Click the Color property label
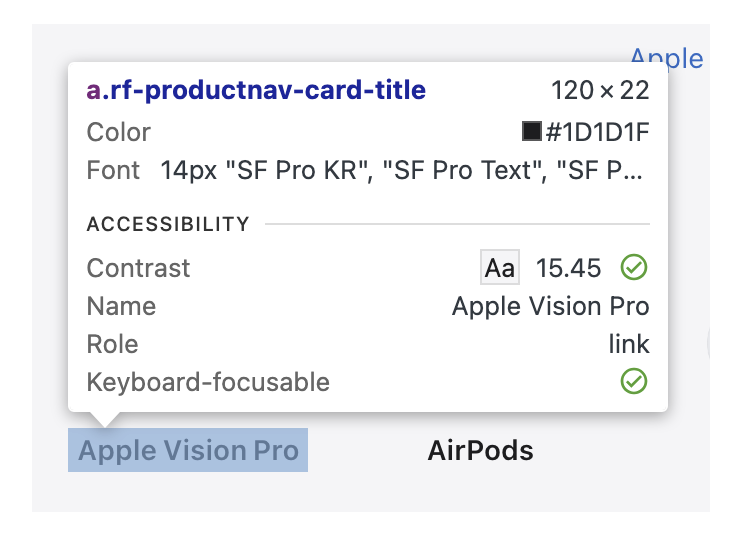Viewport: 738px width, 542px height. (x=119, y=132)
